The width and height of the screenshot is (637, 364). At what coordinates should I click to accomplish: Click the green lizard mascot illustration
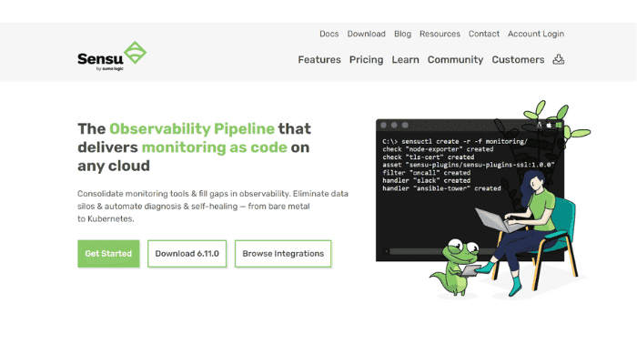click(455, 267)
